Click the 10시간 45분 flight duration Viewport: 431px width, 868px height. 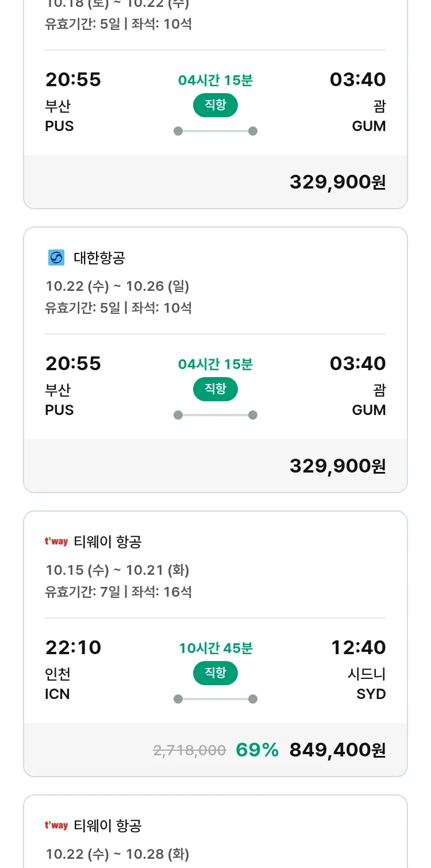click(x=215, y=648)
